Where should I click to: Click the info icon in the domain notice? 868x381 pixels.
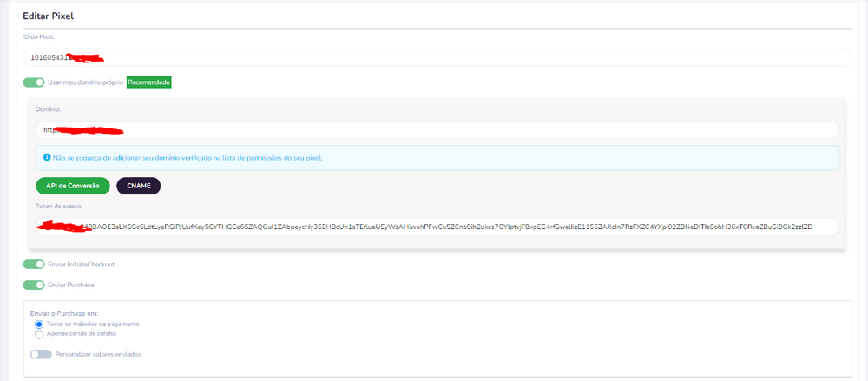47,157
